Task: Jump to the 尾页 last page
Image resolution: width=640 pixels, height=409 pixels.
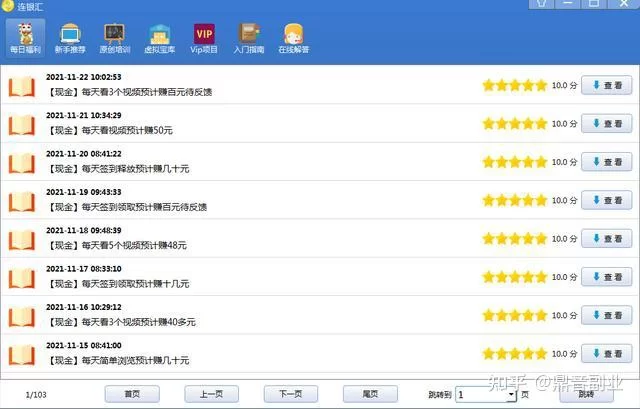Action: tap(369, 394)
